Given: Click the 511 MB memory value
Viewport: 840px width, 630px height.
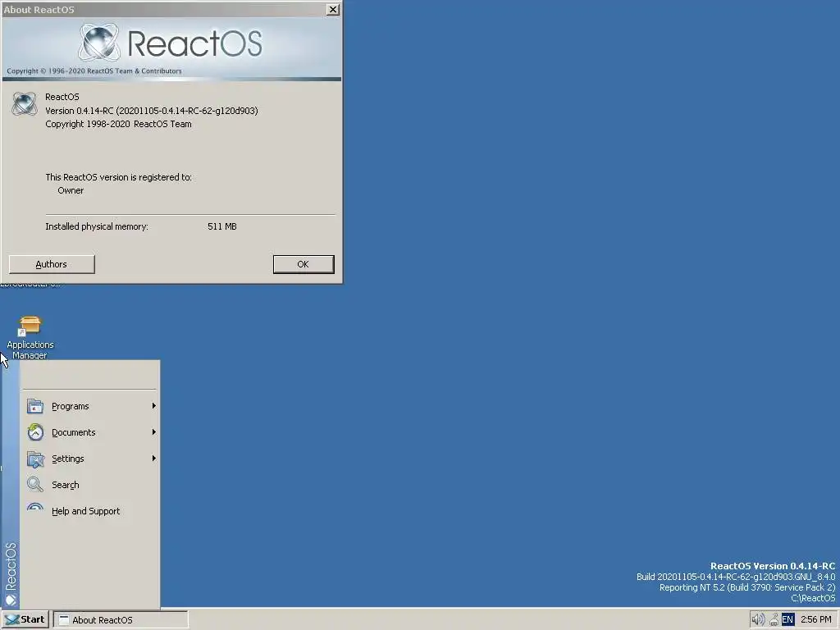Looking at the screenshot, I should click(x=221, y=226).
